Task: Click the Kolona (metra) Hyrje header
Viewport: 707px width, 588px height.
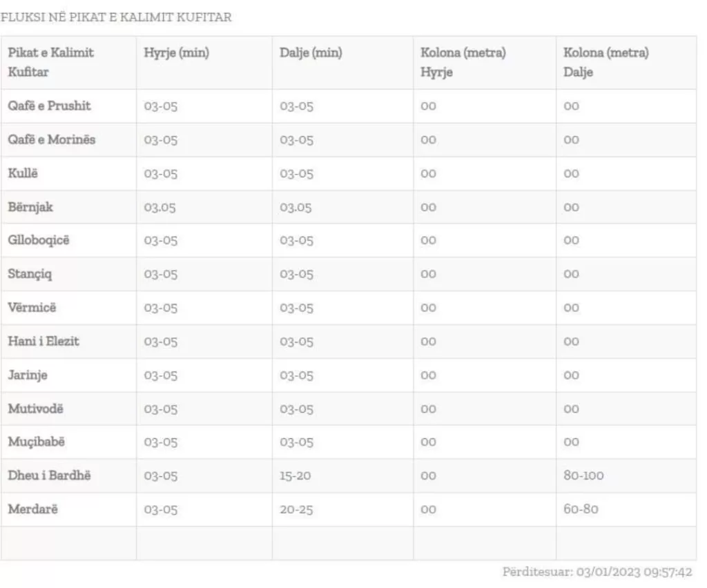Action: [463, 62]
